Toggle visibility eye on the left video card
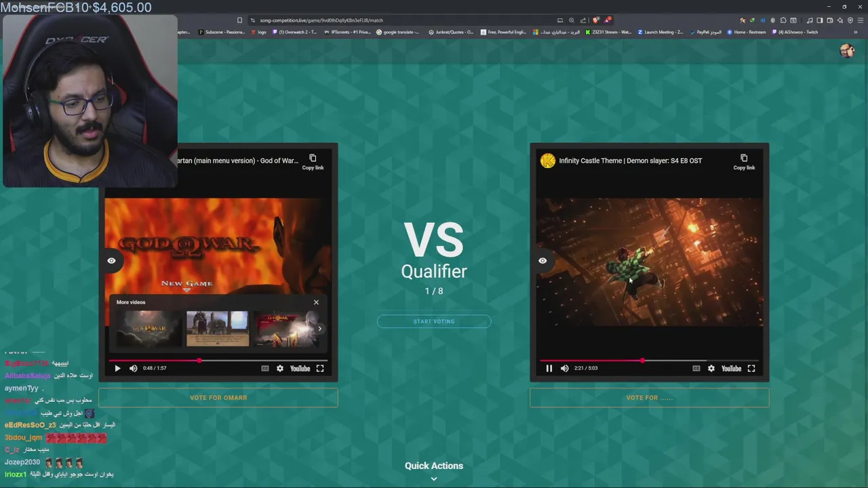This screenshot has width=868, height=488. coord(111,260)
